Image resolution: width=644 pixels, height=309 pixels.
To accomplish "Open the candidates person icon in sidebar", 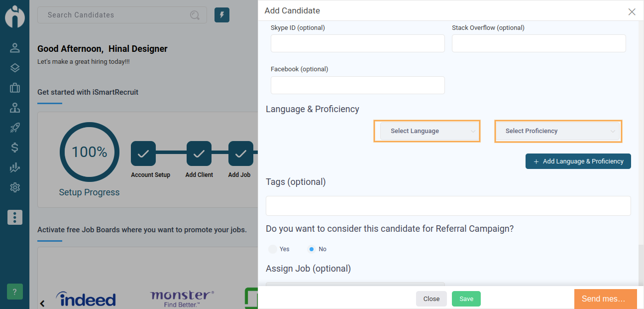I will click(x=14, y=48).
